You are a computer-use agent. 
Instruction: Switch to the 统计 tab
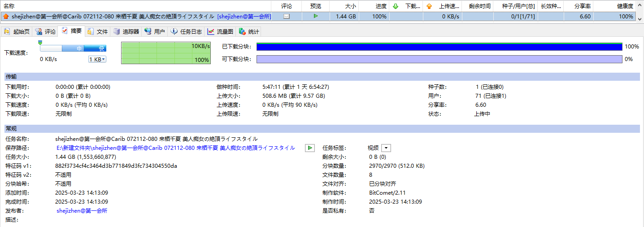point(249,32)
